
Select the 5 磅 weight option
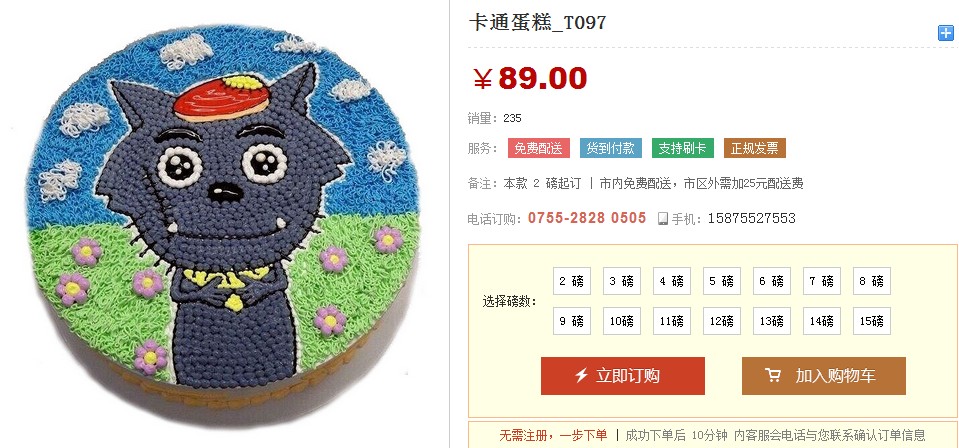coord(722,281)
